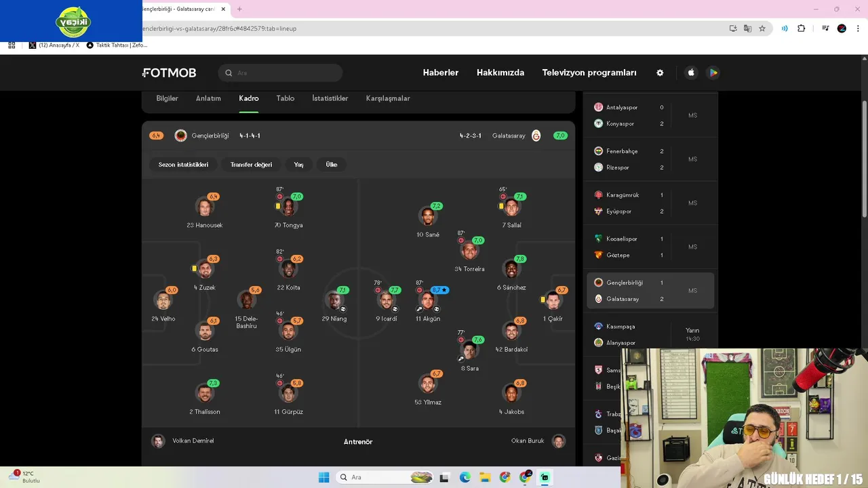The height and width of the screenshot is (488, 868).
Task: Open the Antalyaspor vs Konyaspor match
Action: pyautogui.click(x=650, y=115)
